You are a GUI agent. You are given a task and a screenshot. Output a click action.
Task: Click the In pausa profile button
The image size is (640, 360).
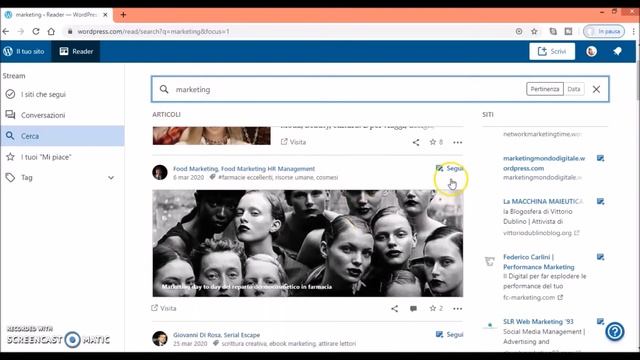(x=604, y=31)
